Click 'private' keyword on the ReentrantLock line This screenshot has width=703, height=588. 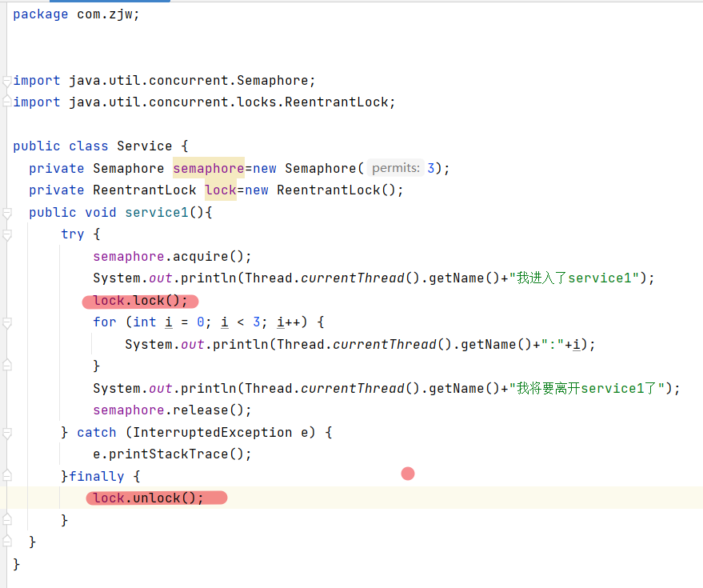click(x=57, y=190)
